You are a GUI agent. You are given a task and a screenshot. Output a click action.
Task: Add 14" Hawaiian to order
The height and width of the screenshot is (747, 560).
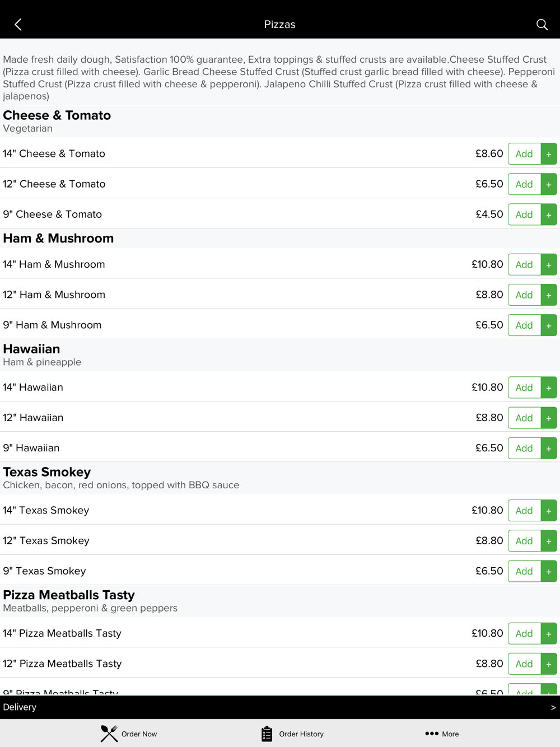(524, 387)
